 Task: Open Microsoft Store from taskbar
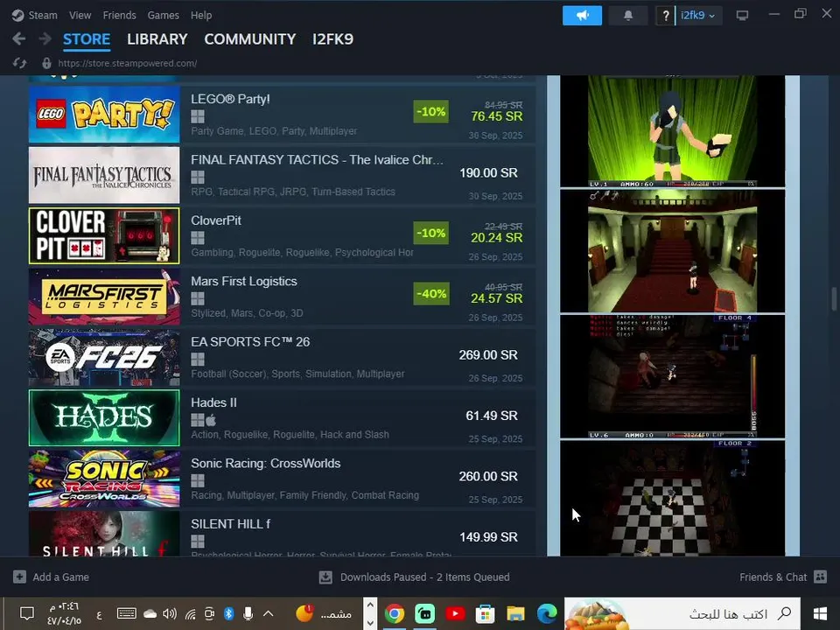pos(485,613)
